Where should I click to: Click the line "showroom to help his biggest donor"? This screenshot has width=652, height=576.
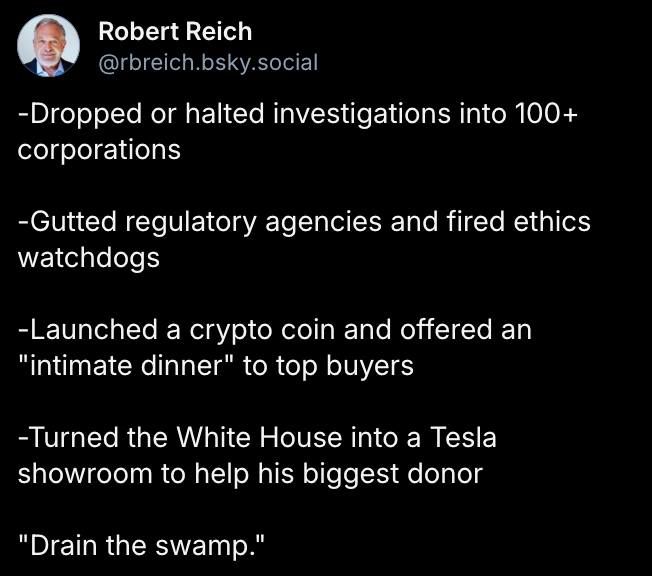(x=250, y=475)
